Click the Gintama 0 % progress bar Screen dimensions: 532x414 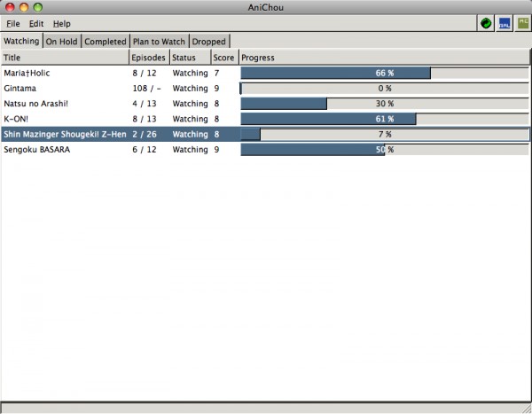point(385,89)
